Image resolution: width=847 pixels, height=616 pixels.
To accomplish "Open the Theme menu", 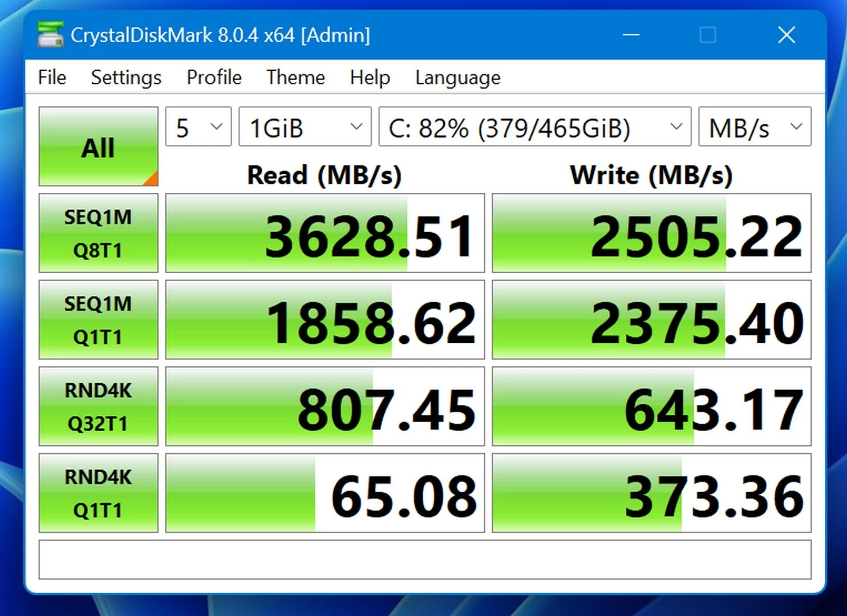I will [x=295, y=78].
